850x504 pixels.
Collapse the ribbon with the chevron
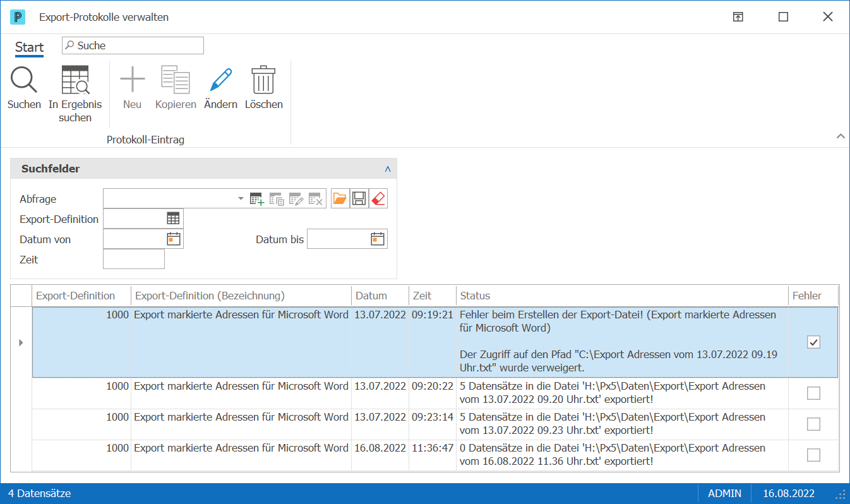(840, 136)
